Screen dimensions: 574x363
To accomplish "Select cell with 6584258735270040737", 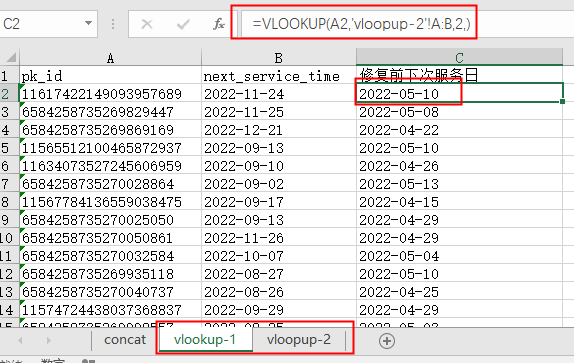I will [x=110, y=291].
